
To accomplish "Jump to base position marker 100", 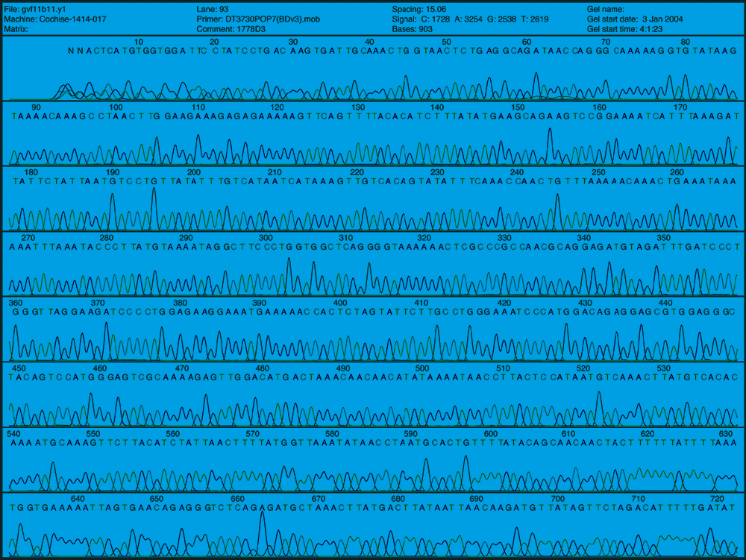I will (115, 107).
